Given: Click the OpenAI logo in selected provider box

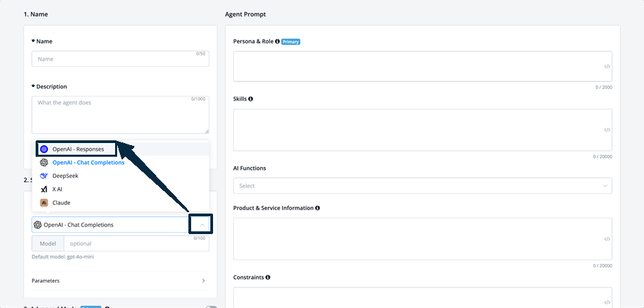Looking at the screenshot, I should coord(38,224).
